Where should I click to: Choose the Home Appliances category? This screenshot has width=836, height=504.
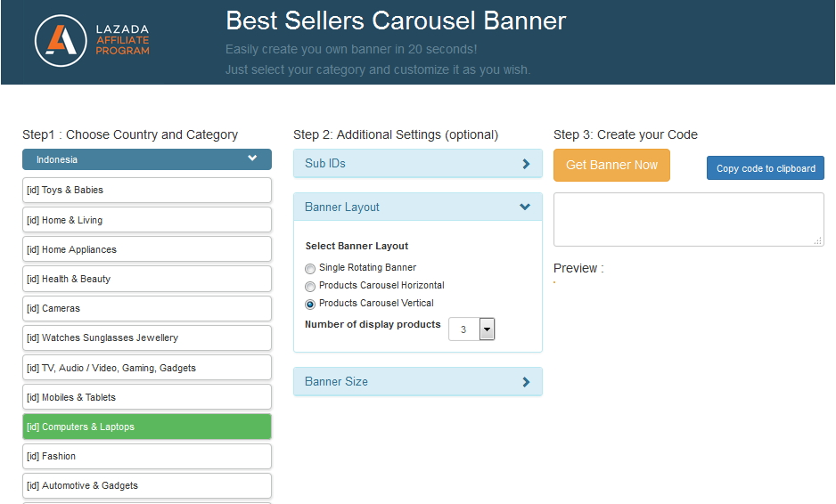click(x=147, y=249)
